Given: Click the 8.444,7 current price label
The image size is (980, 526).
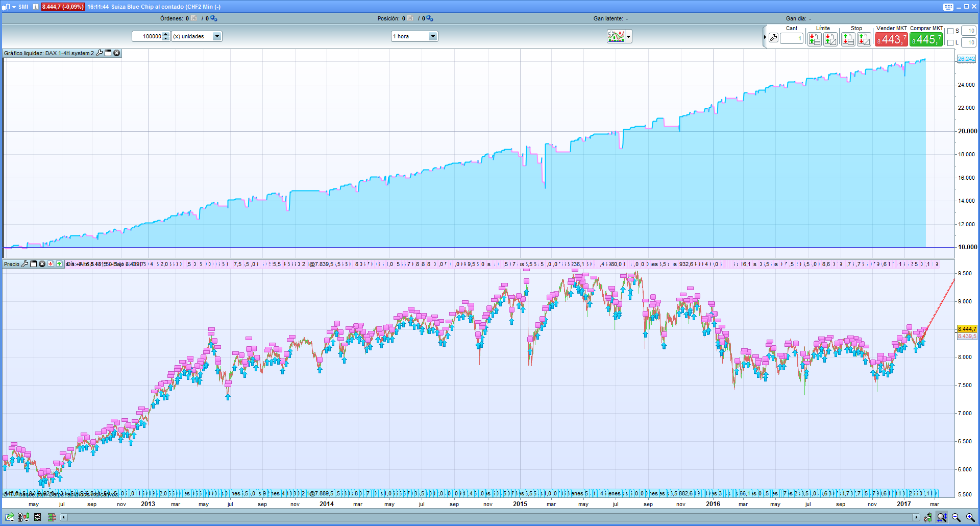Looking at the screenshot, I should [967, 329].
